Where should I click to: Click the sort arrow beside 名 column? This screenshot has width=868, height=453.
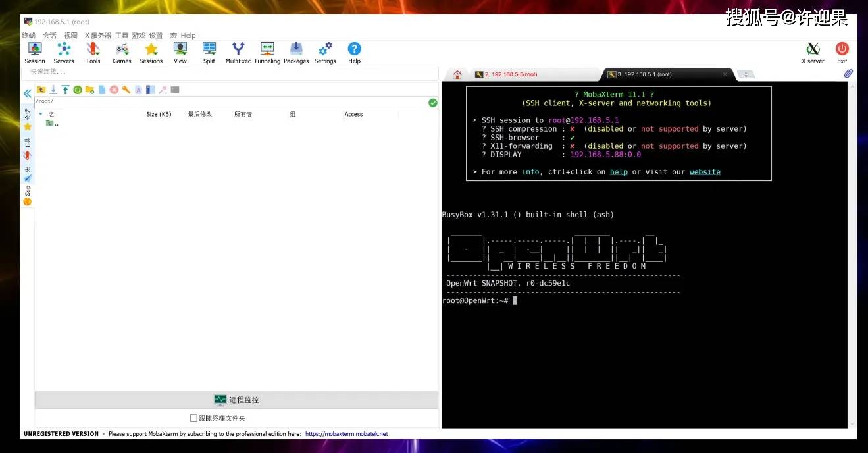click(41, 114)
